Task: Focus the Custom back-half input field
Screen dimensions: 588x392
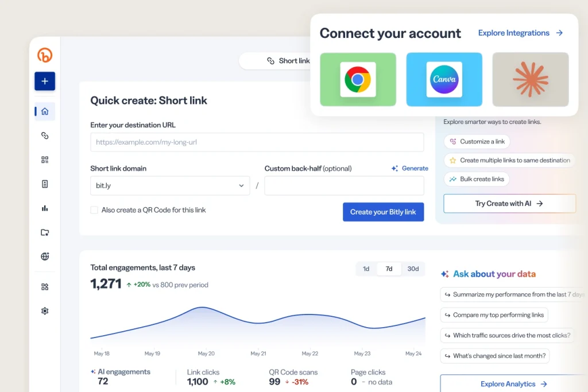Action: click(344, 185)
